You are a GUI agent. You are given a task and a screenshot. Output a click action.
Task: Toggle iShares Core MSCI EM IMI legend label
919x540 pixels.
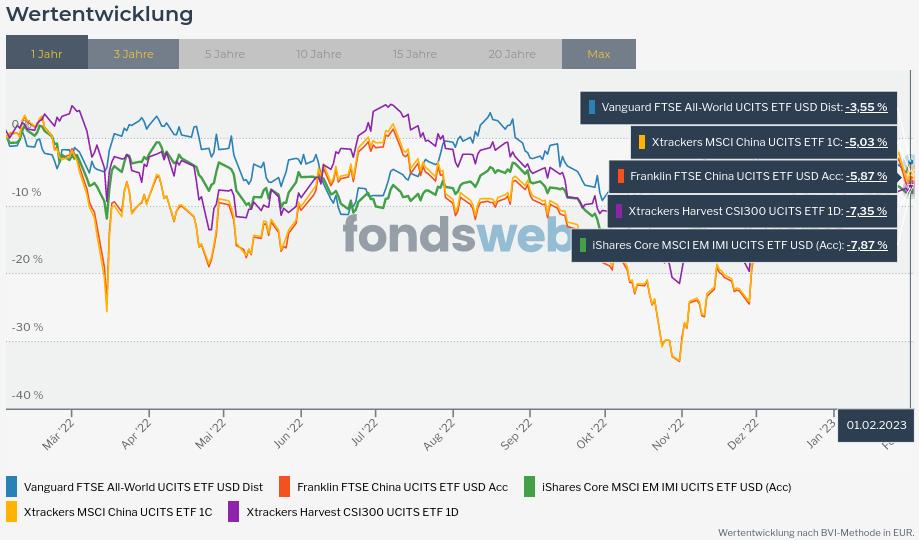pos(666,487)
